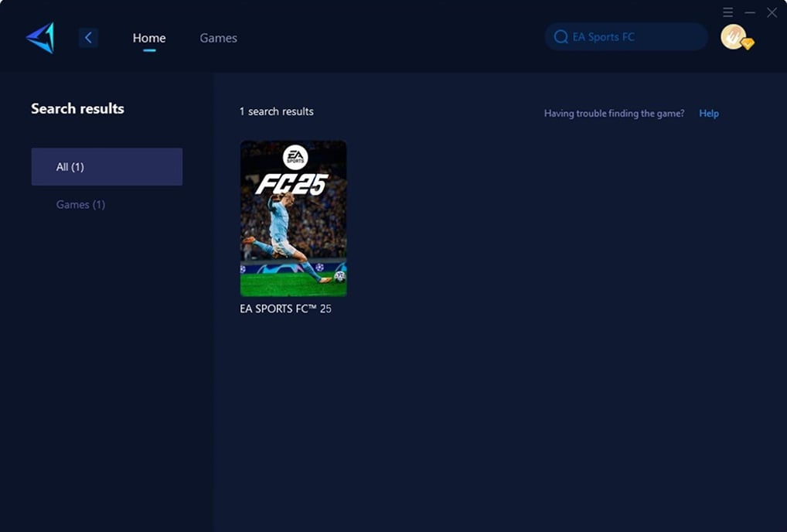Select the Games (1) filter

[81, 204]
